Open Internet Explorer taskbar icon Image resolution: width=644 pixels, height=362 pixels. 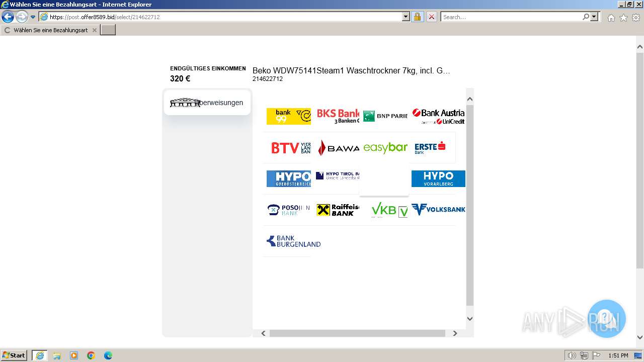(x=39, y=355)
